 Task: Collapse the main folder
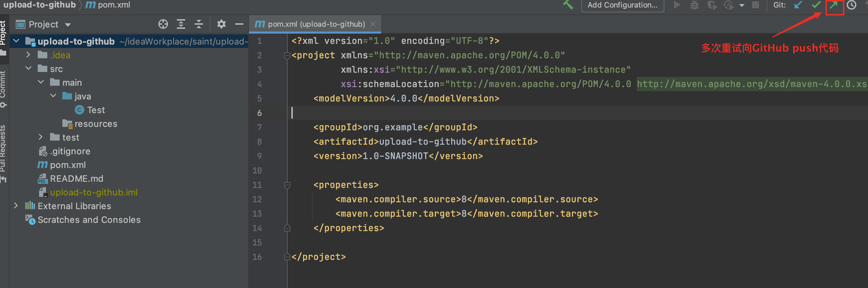(41, 82)
